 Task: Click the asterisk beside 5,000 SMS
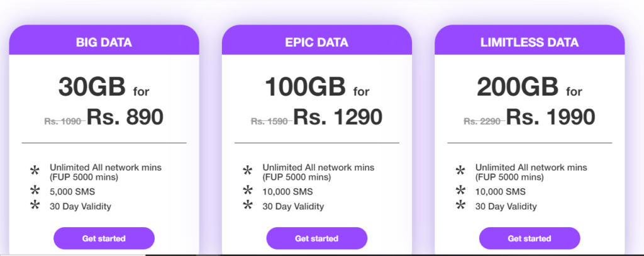35,190
